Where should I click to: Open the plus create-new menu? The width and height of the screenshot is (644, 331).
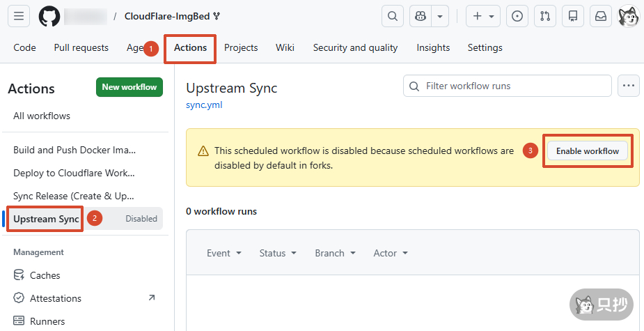[x=483, y=16]
